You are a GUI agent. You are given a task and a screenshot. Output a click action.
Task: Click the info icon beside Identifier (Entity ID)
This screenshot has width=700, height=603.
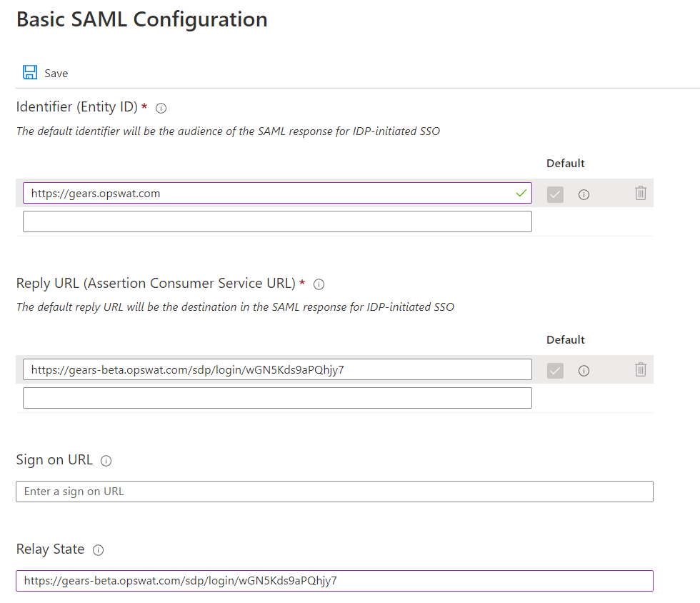coord(161,108)
